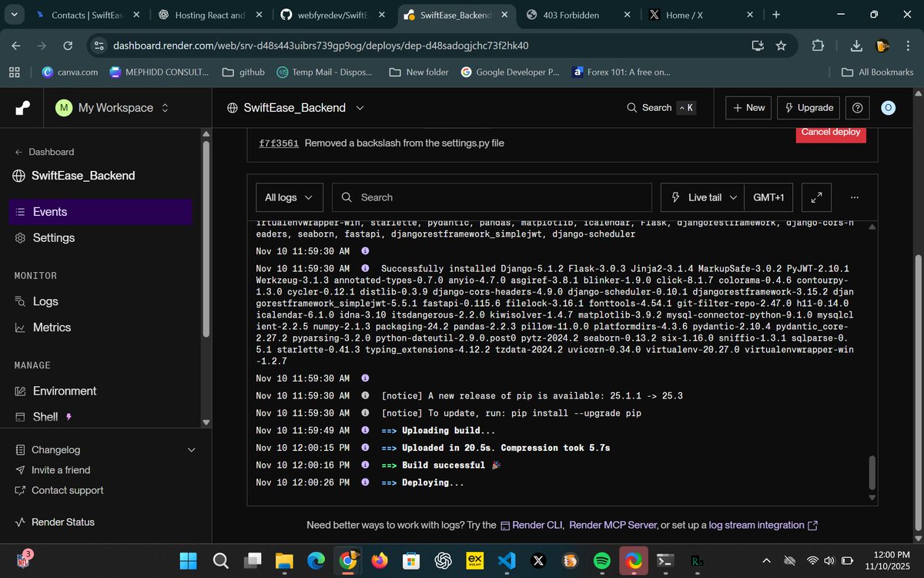Toggle Live tail log streaming

tap(701, 197)
